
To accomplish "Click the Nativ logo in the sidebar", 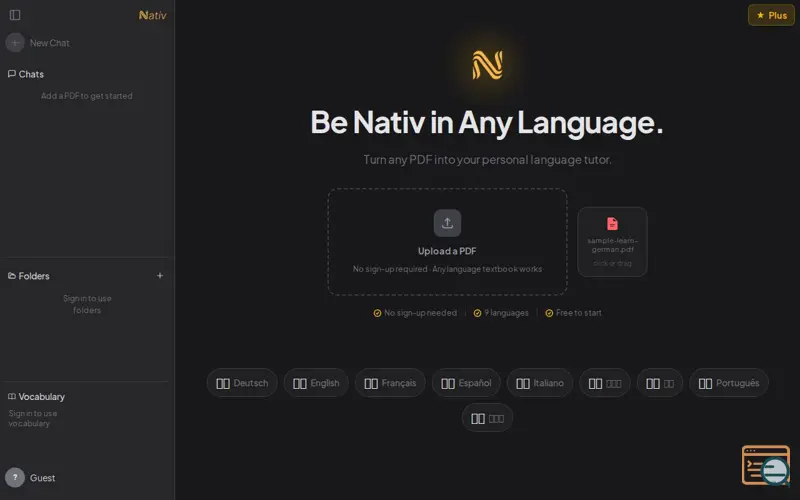I will pos(153,15).
